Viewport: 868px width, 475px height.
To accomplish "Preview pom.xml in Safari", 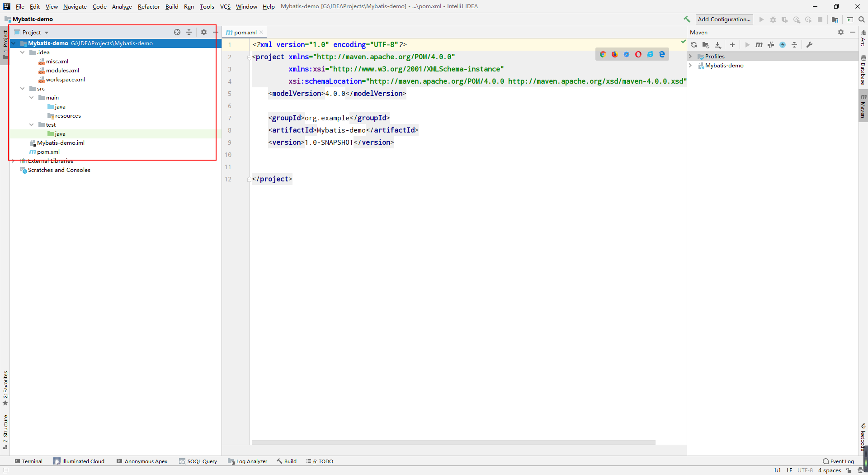I will tap(626, 54).
